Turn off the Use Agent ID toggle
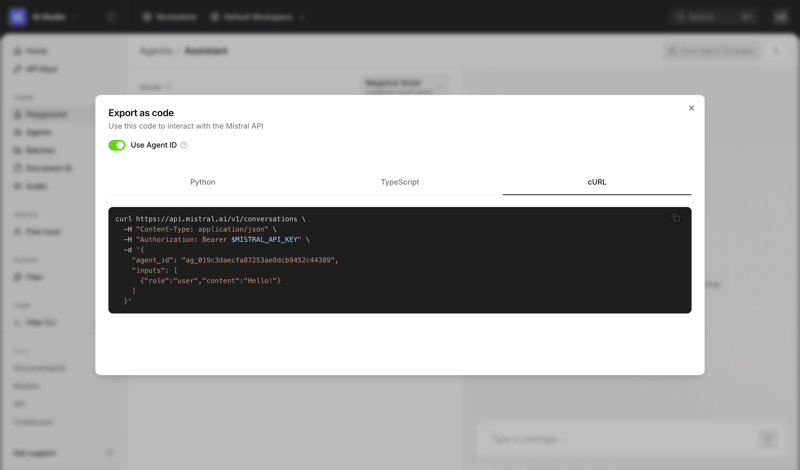This screenshot has height=470, width=800. 117,145
